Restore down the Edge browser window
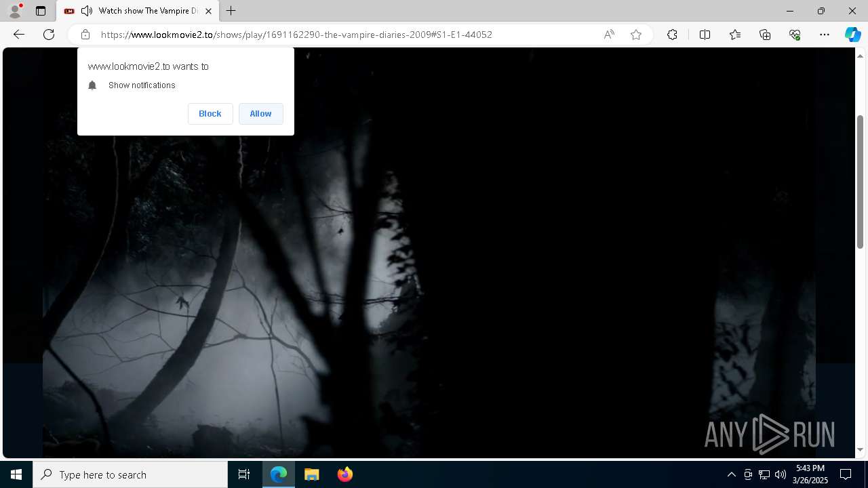This screenshot has width=868, height=488. coord(821,11)
